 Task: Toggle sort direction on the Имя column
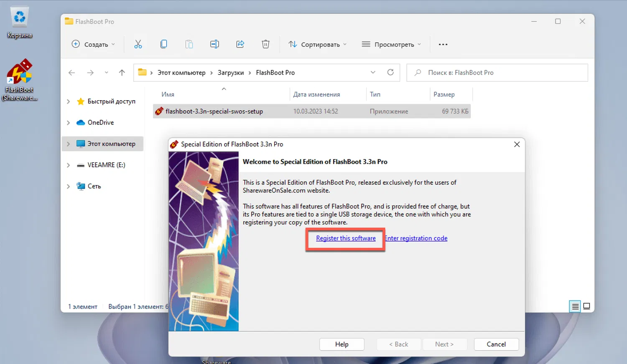(x=168, y=94)
